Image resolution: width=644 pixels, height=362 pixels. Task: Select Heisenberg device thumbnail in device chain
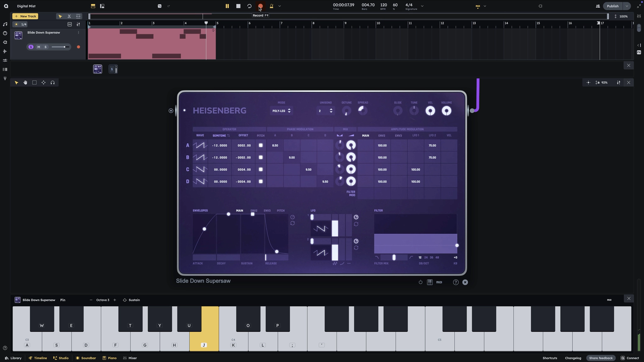97,69
